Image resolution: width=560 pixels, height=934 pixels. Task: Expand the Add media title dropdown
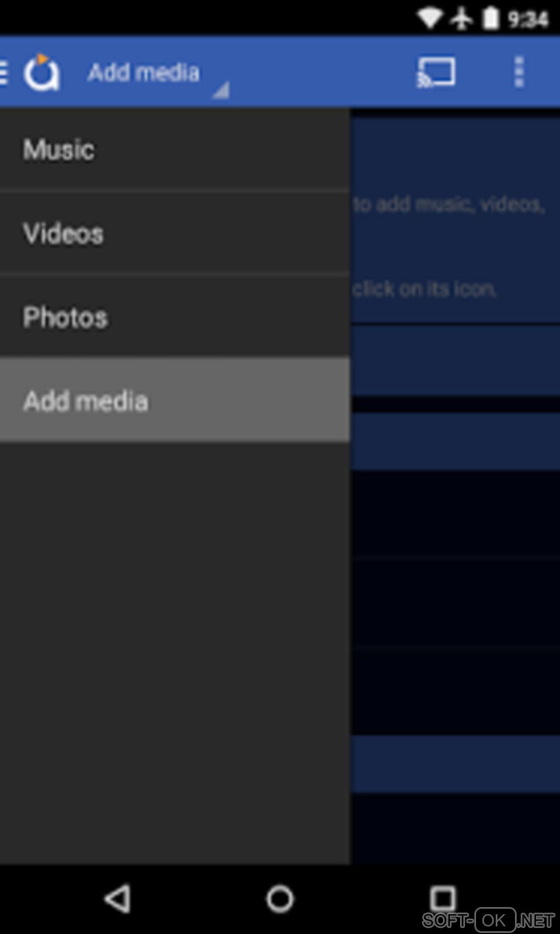pyautogui.click(x=144, y=73)
